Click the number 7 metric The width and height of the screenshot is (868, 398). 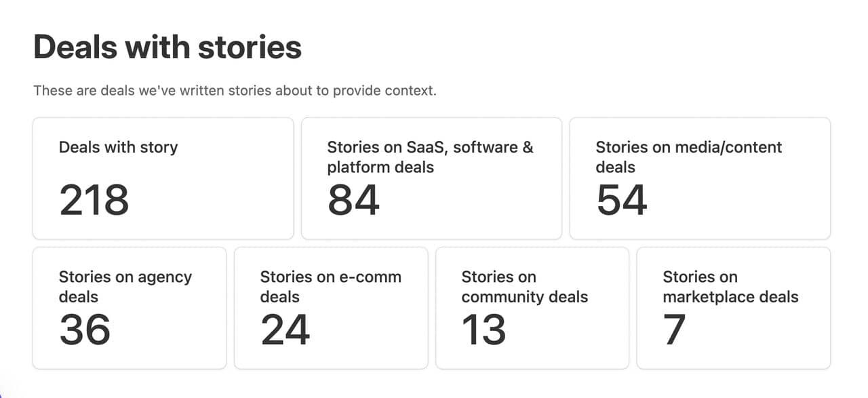click(675, 330)
